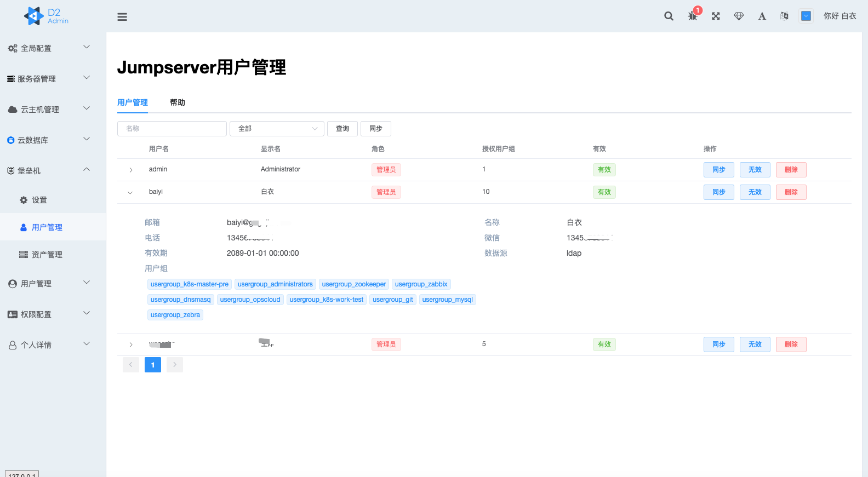Click the 管理员 role tag for admin
Image resolution: width=868 pixels, height=477 pixels.
pyautogui.click(x=386, y=170)
